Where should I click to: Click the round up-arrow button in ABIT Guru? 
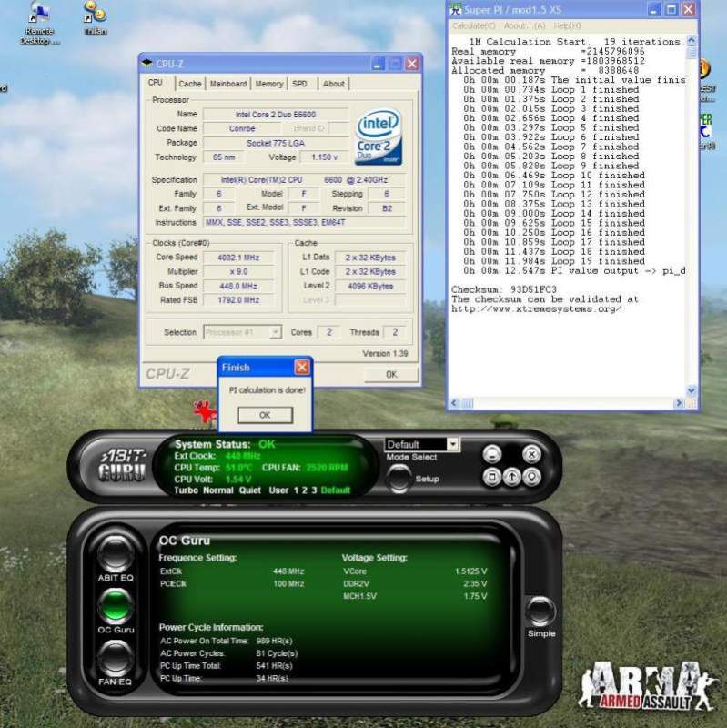512,476
